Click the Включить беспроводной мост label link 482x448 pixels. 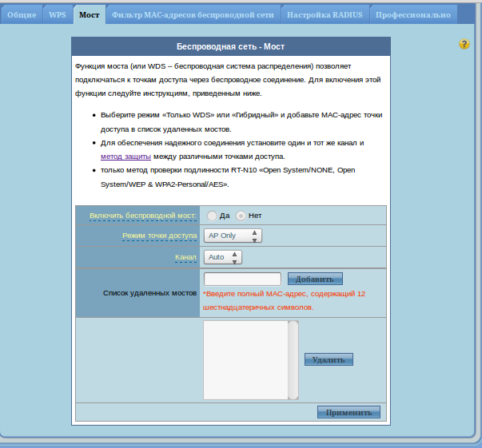coord(143,216)
